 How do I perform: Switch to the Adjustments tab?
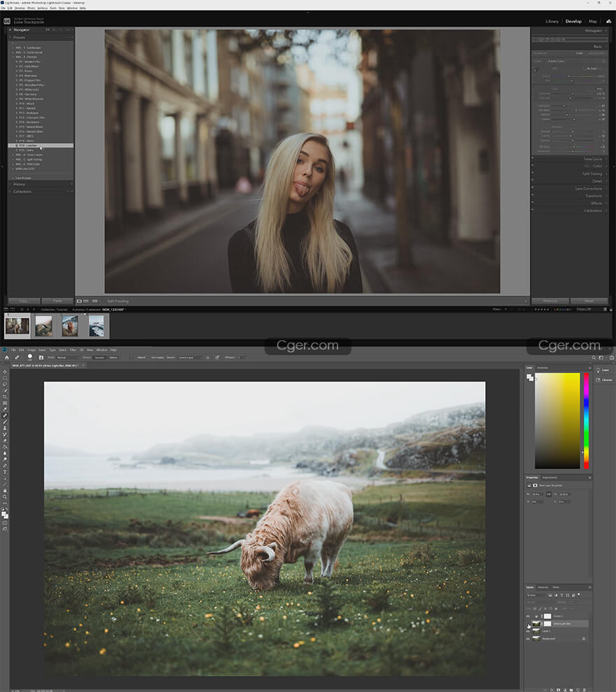point(549,478)
